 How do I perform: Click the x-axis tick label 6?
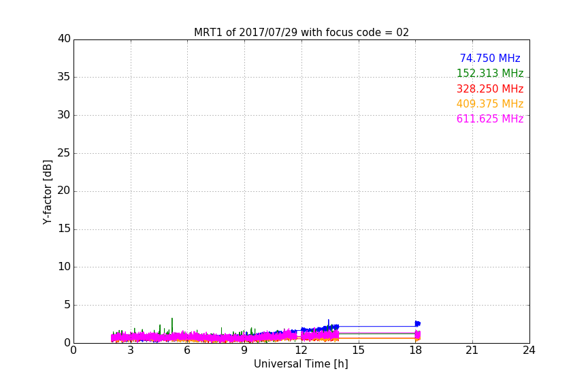(x=187, y=350)
